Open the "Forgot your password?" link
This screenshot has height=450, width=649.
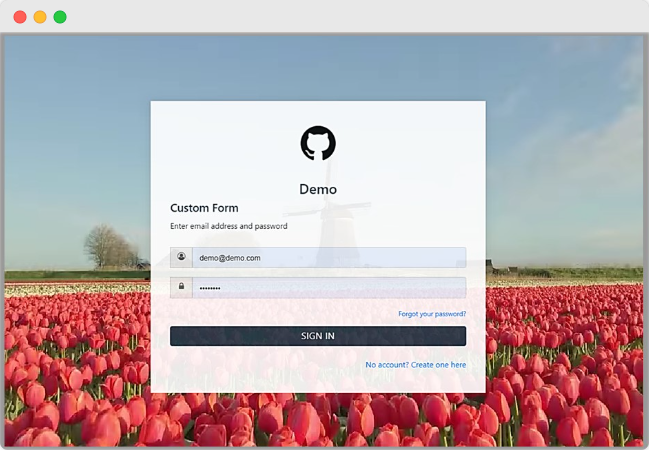[x=431, y=314]
